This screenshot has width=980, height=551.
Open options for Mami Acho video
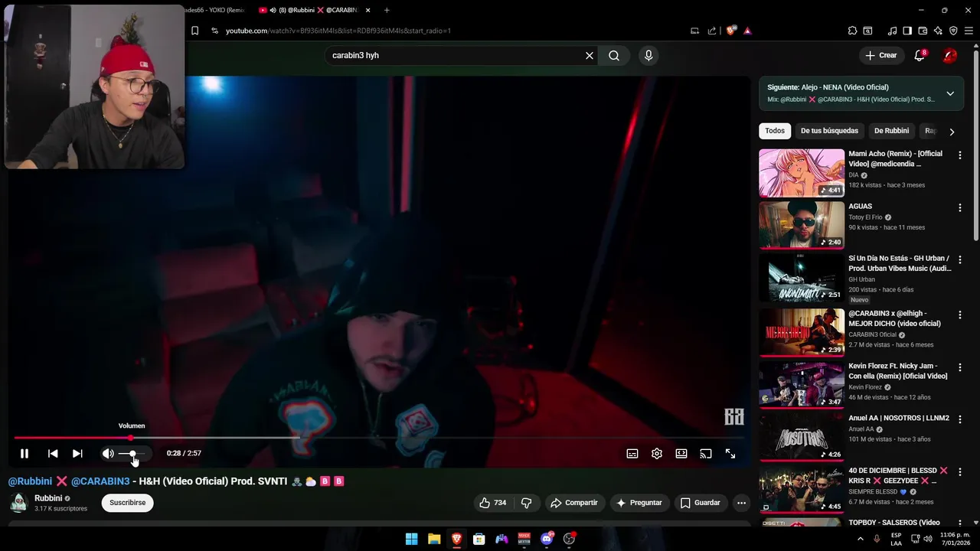[x=959, y=155]
